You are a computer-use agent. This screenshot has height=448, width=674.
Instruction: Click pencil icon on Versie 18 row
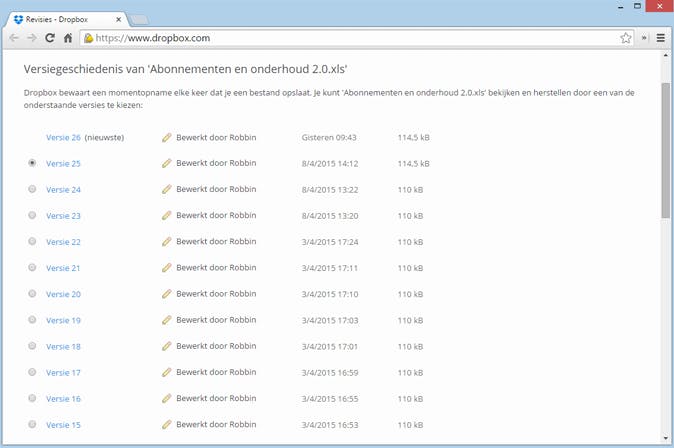[x=167, y=347]
